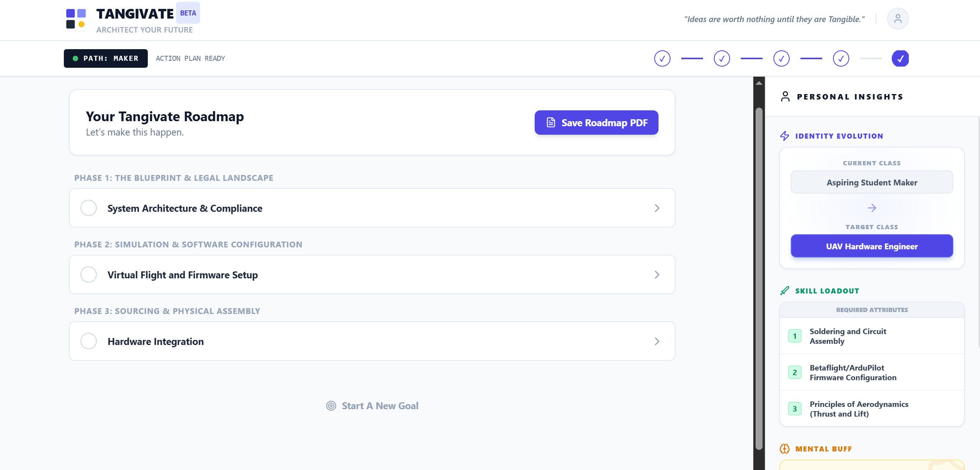Click the Mental Buff brain icon
980x470 pixels.
(x=785, y=449)
